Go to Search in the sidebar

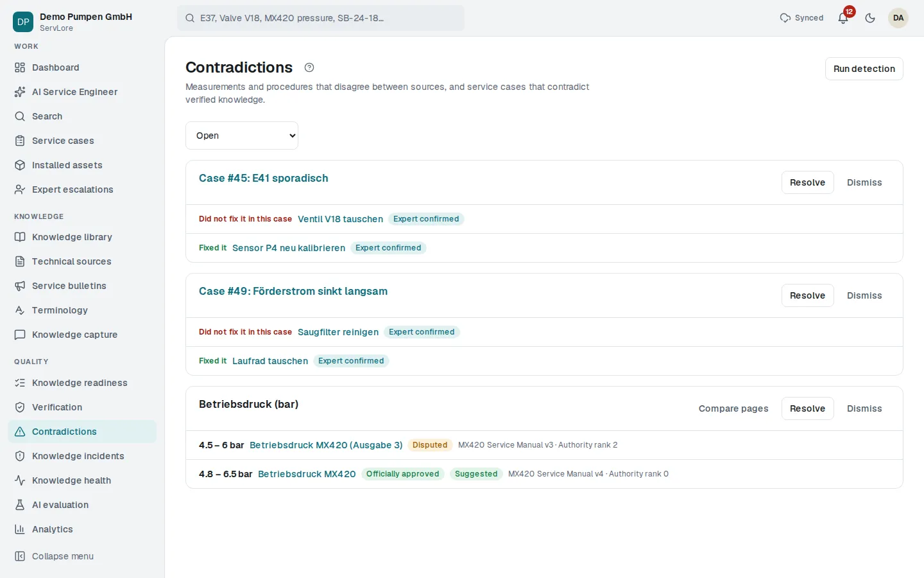click(82, 116)
